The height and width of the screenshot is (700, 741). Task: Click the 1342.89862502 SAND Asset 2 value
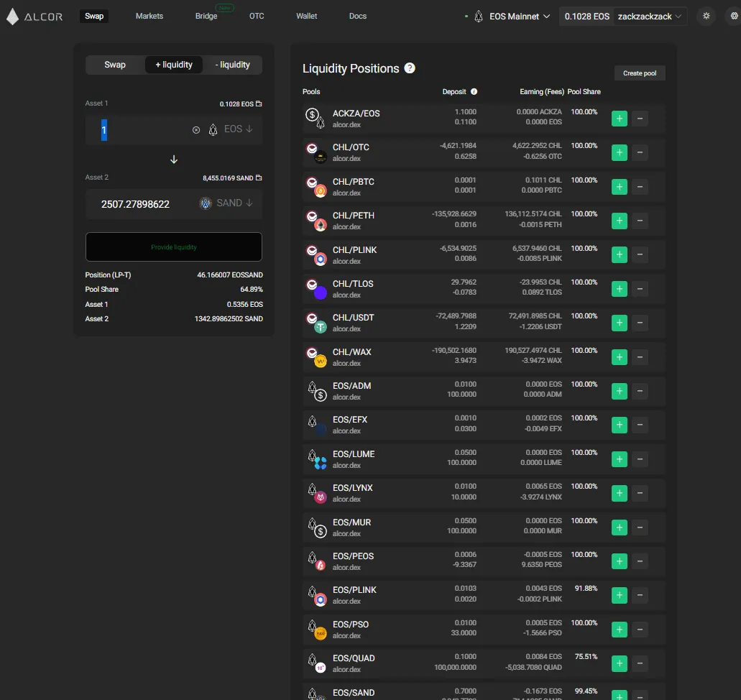coord(229,319)
